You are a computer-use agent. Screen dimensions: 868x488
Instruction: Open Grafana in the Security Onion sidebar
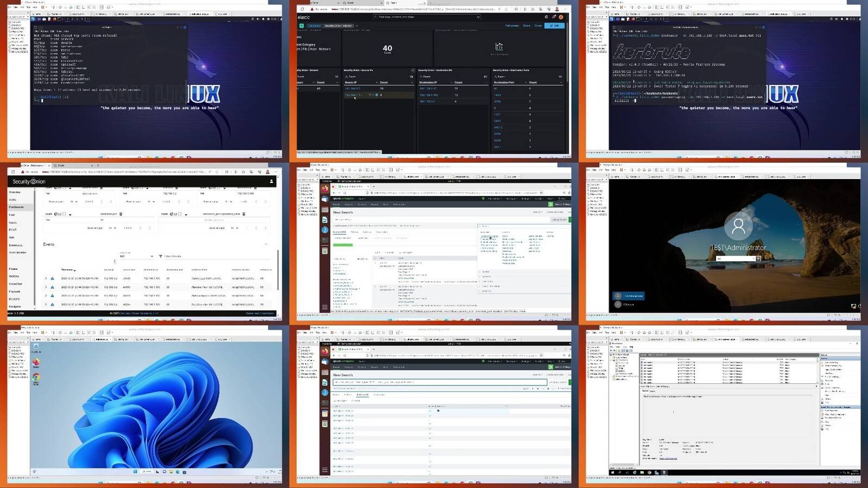tap(14, 276)
